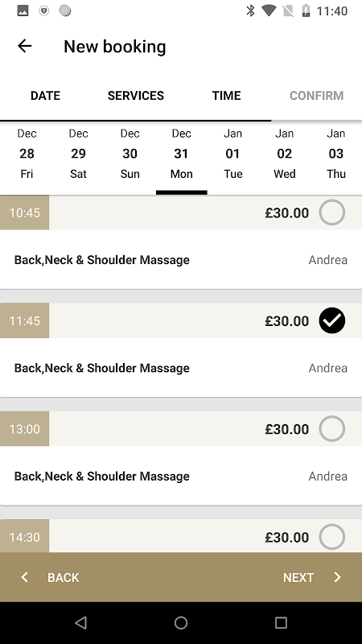Image resolution: width=362 pixels, height=644 pixels.
Task: Pick Jan 03 Thu in date strip
Action: click(335, 154)
